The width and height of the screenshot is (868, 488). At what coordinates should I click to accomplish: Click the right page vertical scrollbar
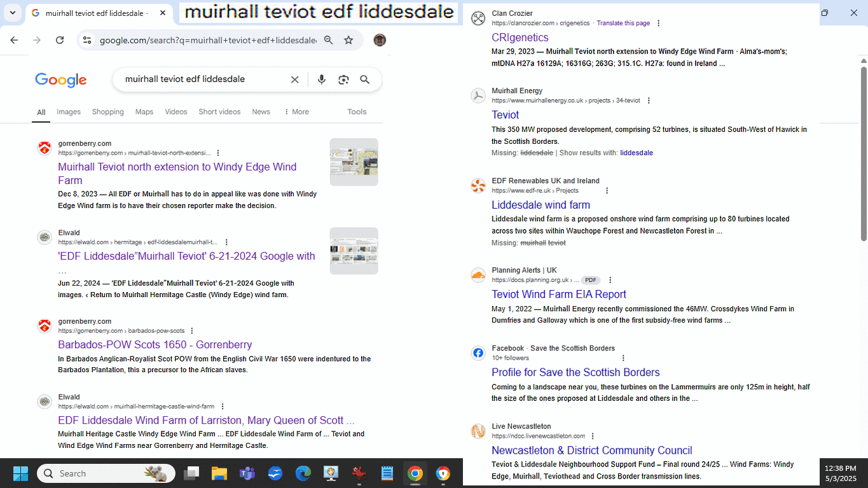[864, 153]
